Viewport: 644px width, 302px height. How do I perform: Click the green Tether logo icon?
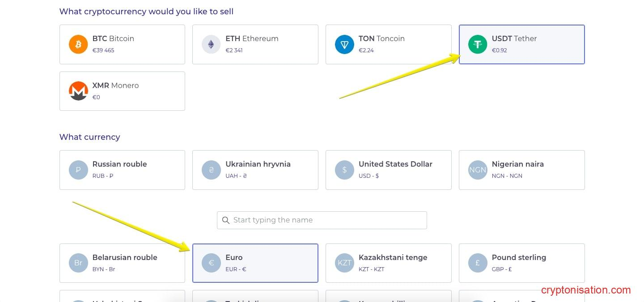[x=478, y=45]
